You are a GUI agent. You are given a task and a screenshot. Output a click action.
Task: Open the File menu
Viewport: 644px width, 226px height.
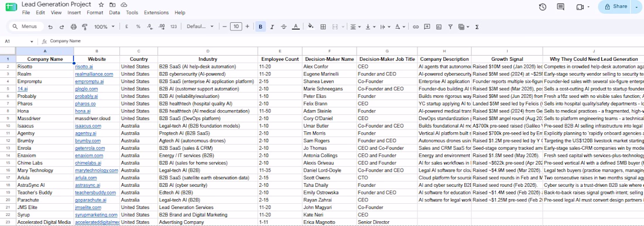tap(26, 13)
